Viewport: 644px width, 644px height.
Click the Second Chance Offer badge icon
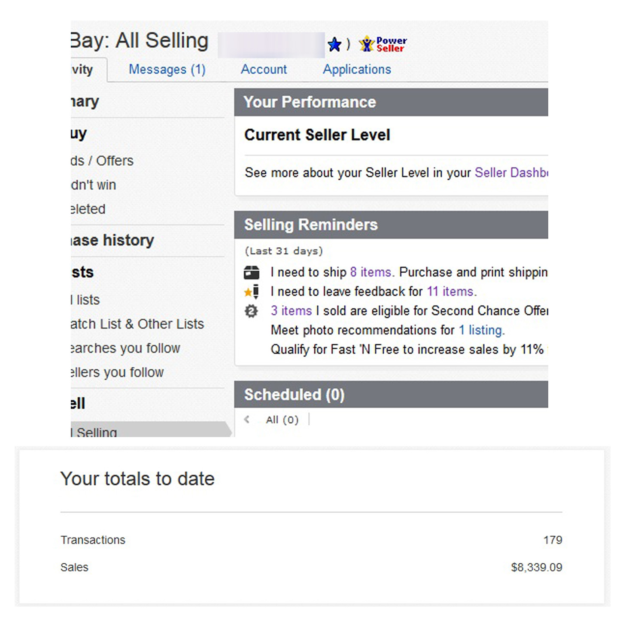coord(252,311)
